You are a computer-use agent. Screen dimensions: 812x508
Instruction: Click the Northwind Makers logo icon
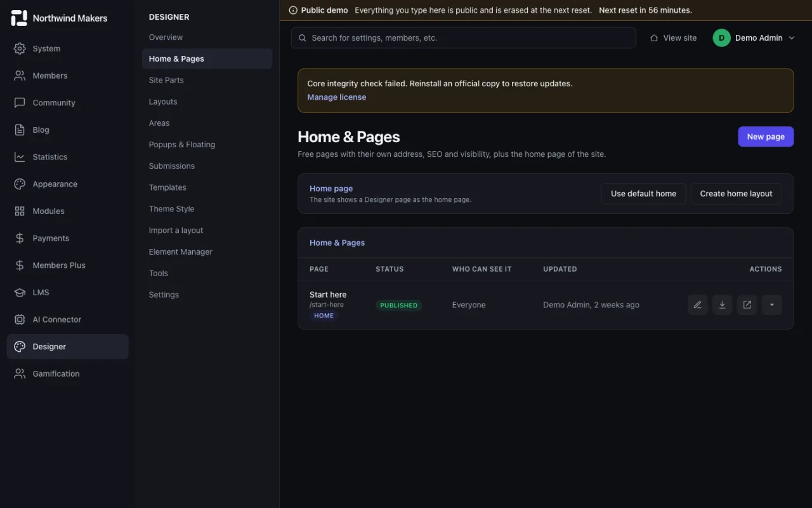[x=20, y=18]
